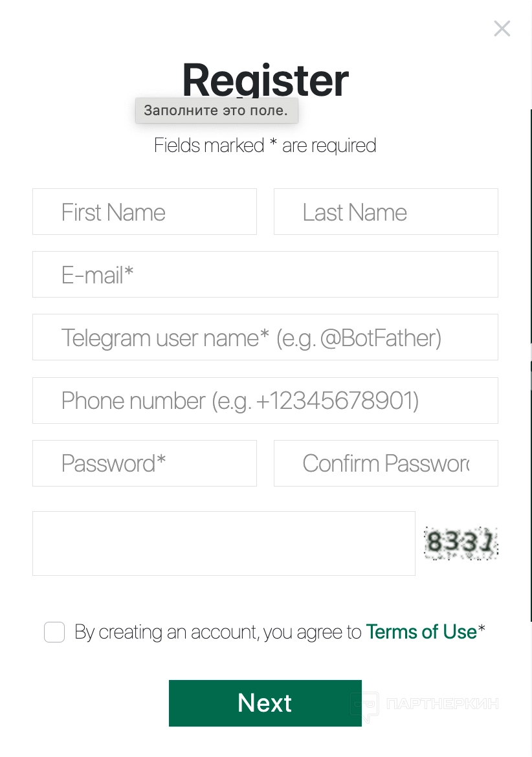Click the First Name input field
The width and height of the screenshot is (532, 757).
[x=144, y=212]
